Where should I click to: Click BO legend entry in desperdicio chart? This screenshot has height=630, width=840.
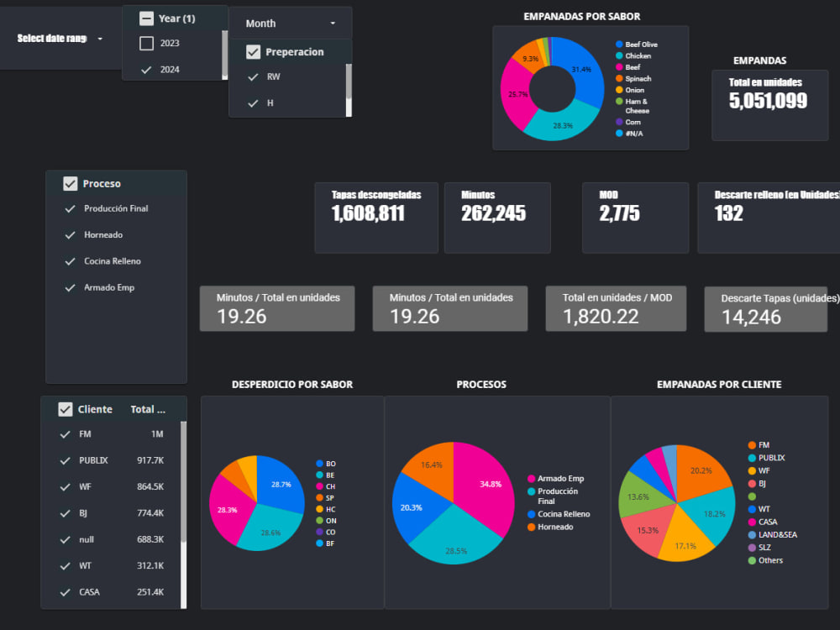[326, 464]
